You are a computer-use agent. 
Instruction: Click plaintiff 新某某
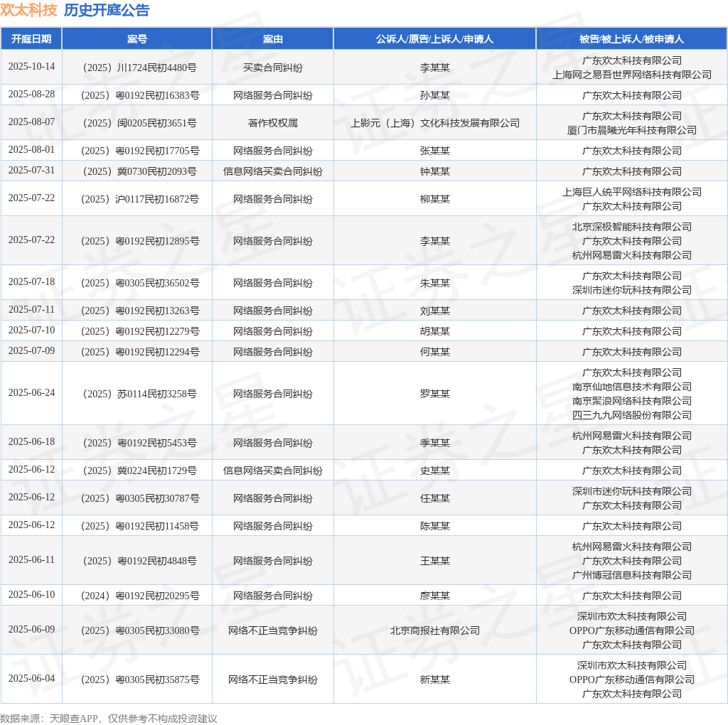(434, 680)
